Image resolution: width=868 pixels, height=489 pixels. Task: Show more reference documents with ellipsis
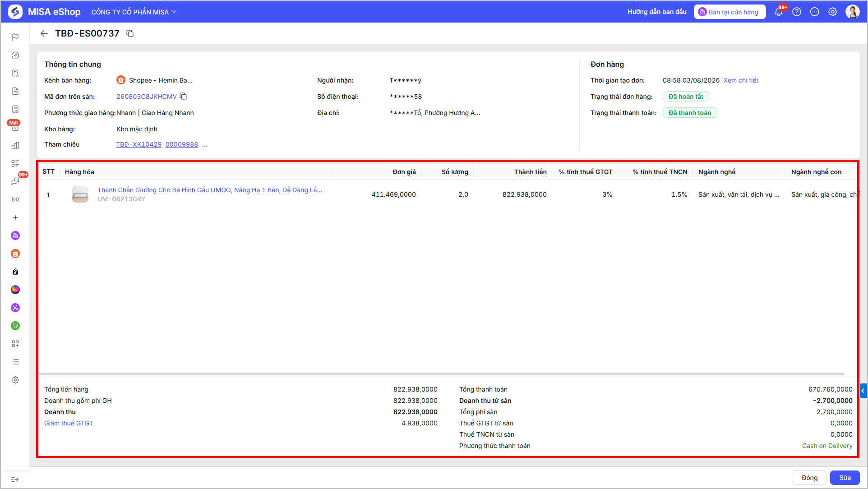[x=205, y=144]
